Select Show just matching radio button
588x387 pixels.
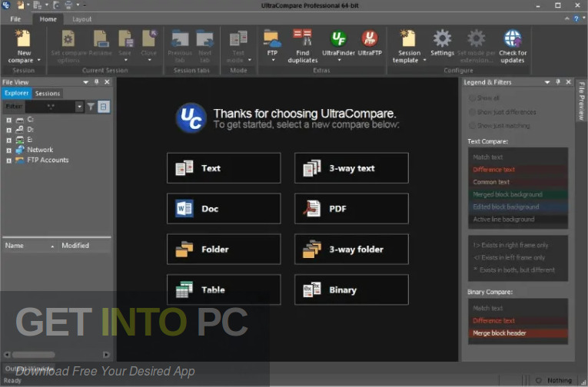[x=472, y=125]
